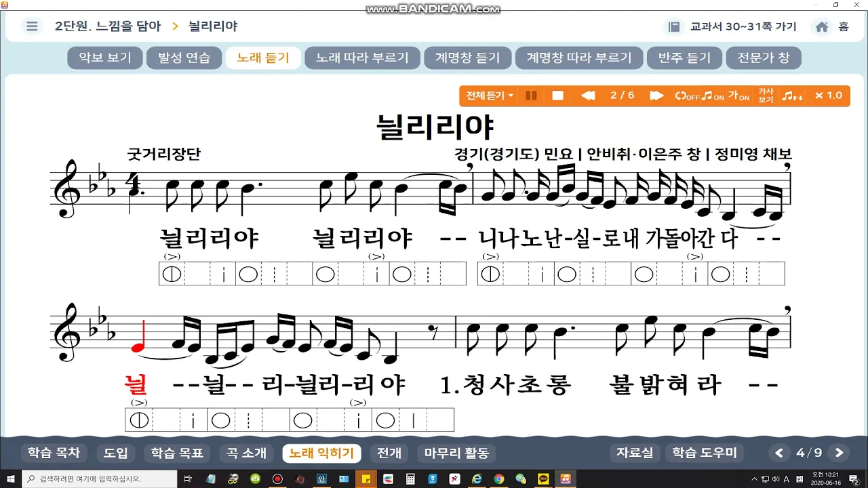Select the 계명창 따라 부르기 tab
The width and height of the screenshot is (868, 488).
[x=578, y=58]
